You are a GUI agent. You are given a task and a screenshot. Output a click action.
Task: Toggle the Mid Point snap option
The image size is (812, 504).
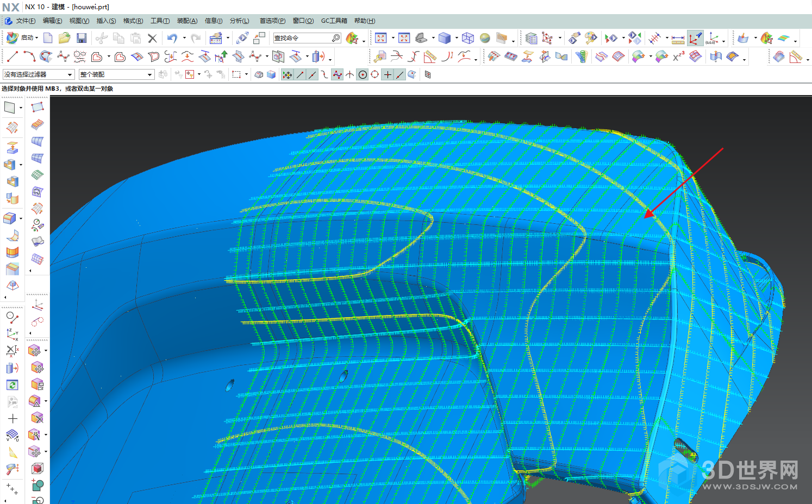(x=313, y=74)
